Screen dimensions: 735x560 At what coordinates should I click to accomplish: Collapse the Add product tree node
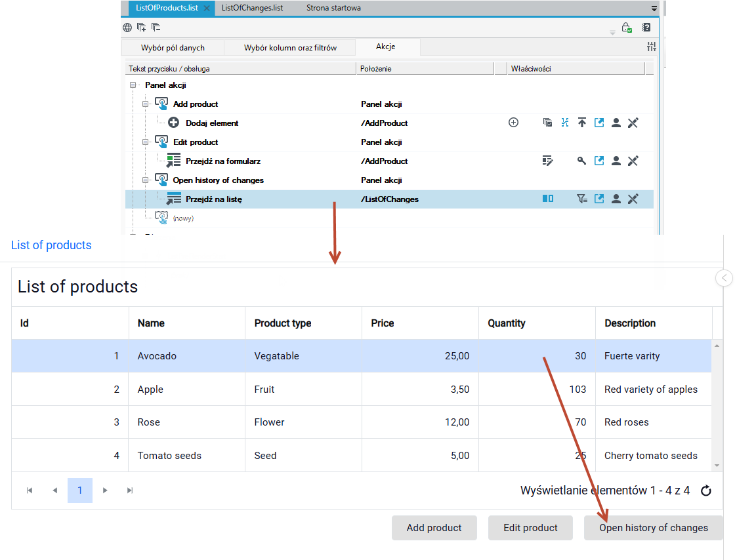[145, 104]
